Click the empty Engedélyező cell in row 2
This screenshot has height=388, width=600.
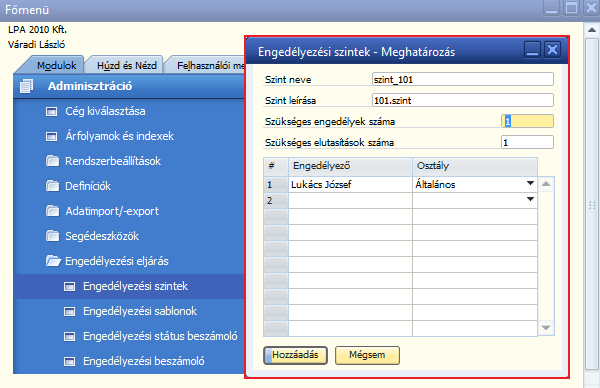click(x=350, y=201)
